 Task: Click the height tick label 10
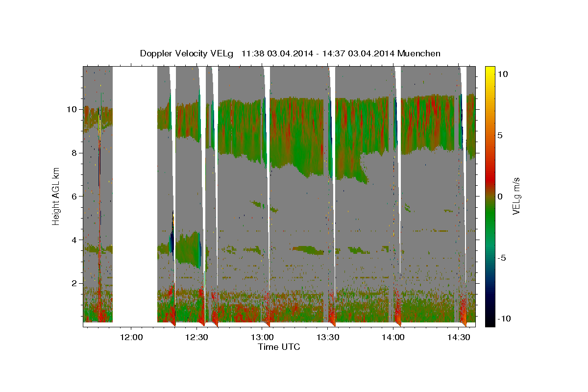[x=73, y=109]
